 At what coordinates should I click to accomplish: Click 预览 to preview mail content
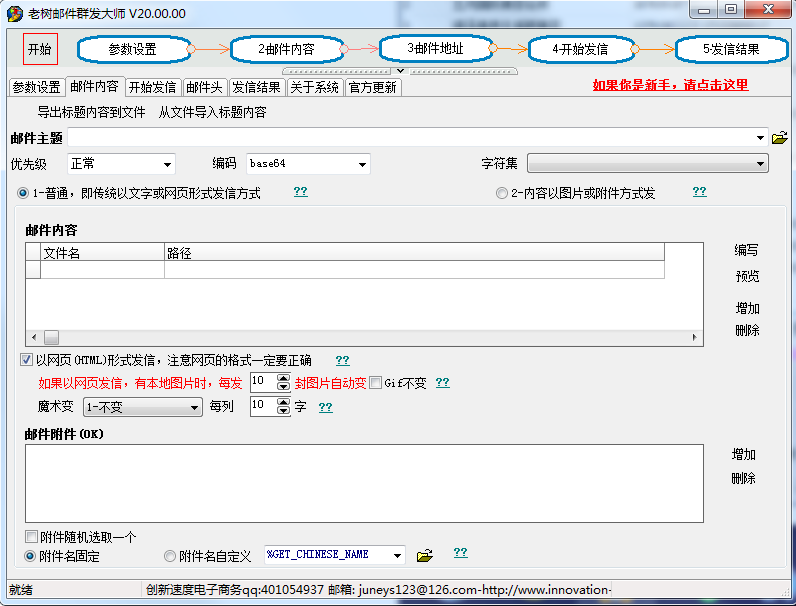click(747, 276)
